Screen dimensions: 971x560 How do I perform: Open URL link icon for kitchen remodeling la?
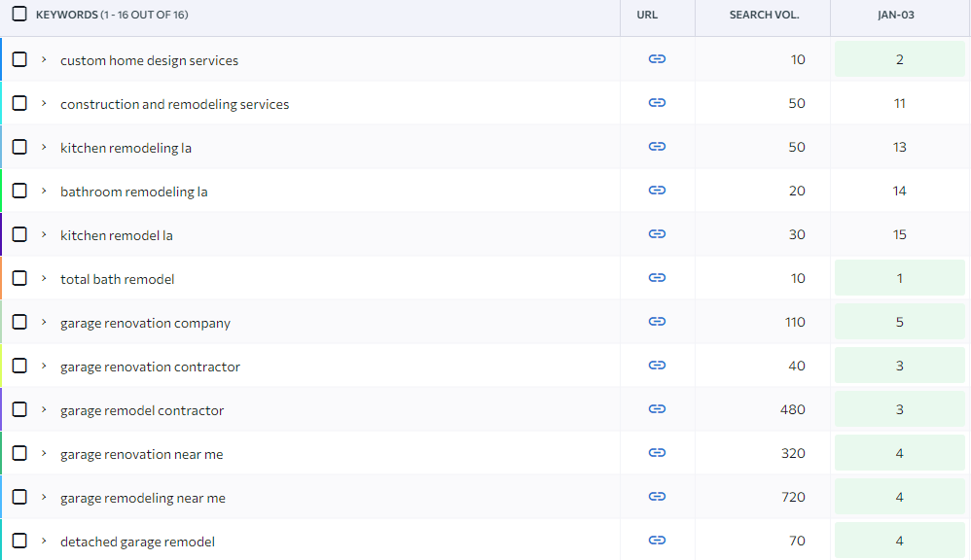657,147
